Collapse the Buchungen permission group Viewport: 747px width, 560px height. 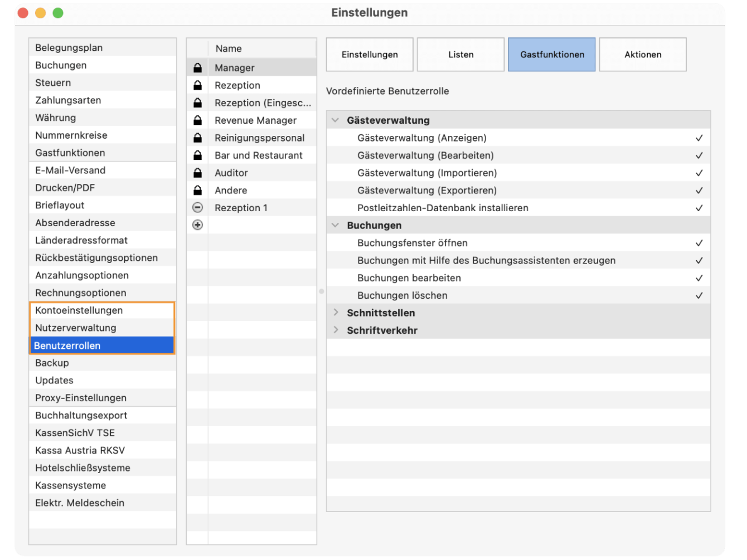[336, 225]
